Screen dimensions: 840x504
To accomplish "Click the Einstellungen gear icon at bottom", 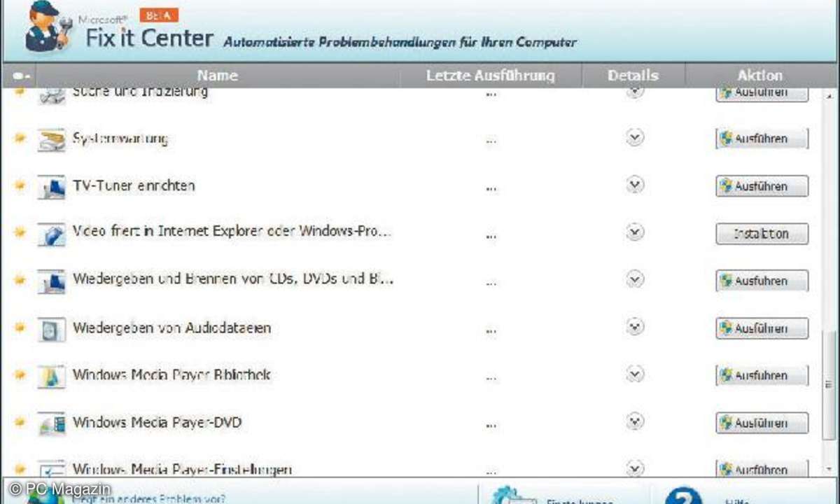I will coord(513,495).
